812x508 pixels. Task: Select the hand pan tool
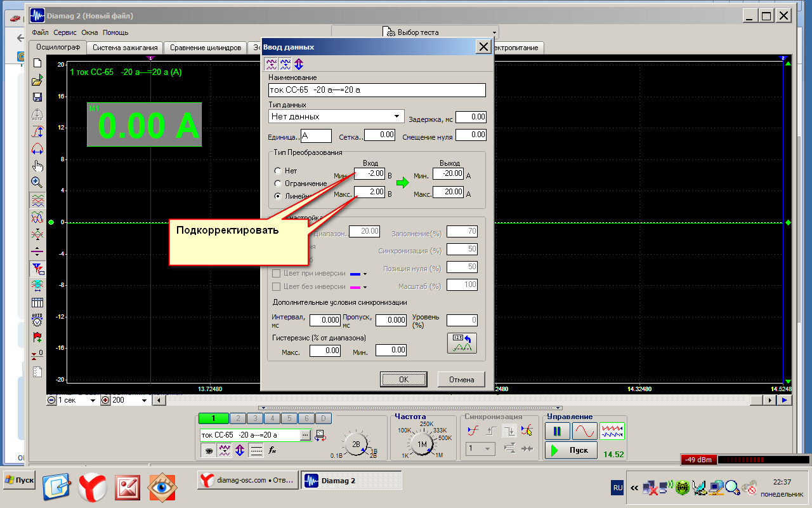37,166
